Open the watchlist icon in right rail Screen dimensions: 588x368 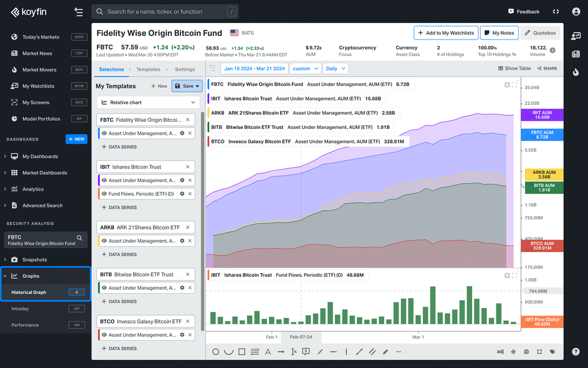click(576, 36)
